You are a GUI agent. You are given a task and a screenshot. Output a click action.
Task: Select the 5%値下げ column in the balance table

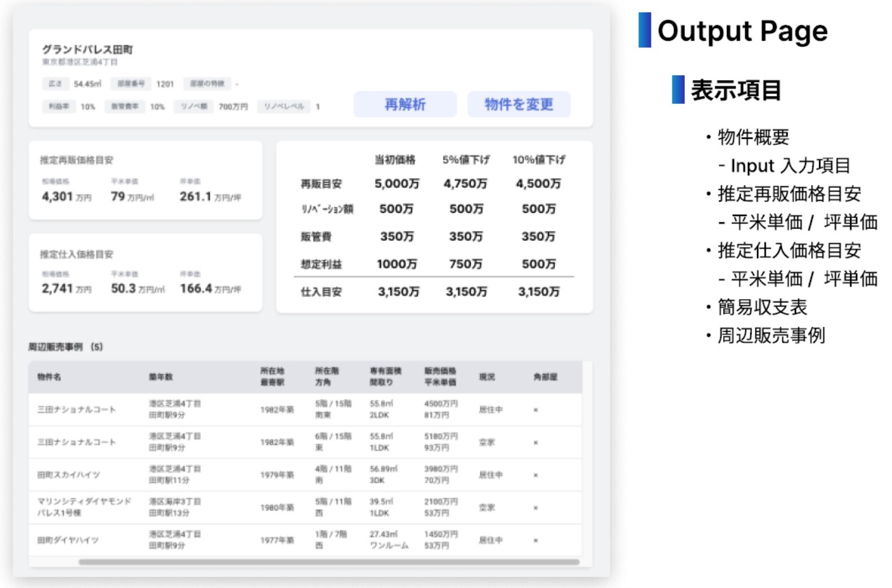(x=466, y=160)
